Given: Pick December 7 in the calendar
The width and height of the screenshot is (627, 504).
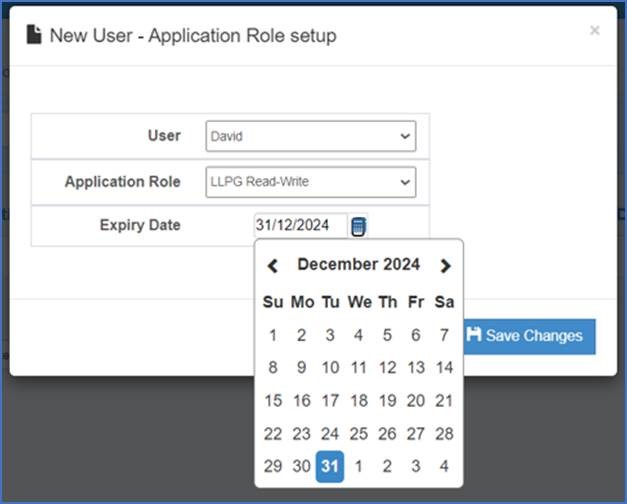Looking at the screenshot, I should 444,335.
